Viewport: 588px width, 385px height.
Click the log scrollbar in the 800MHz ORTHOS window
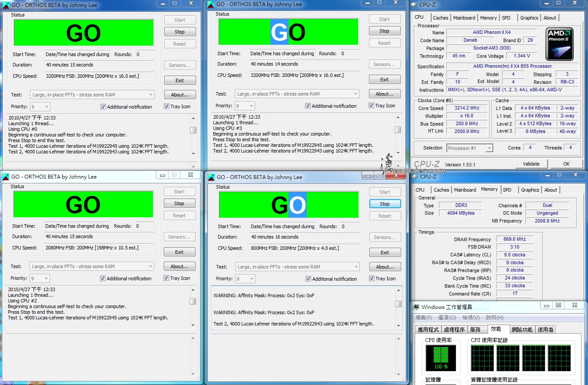pos(399,308)
